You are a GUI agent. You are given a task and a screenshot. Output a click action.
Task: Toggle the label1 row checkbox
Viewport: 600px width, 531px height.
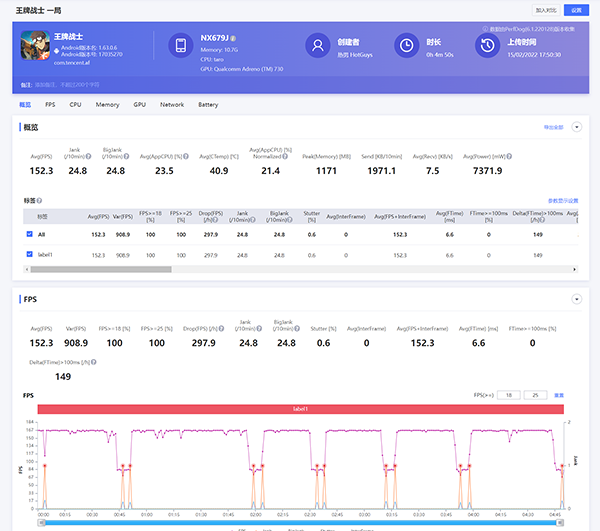(x=29, y=255)
